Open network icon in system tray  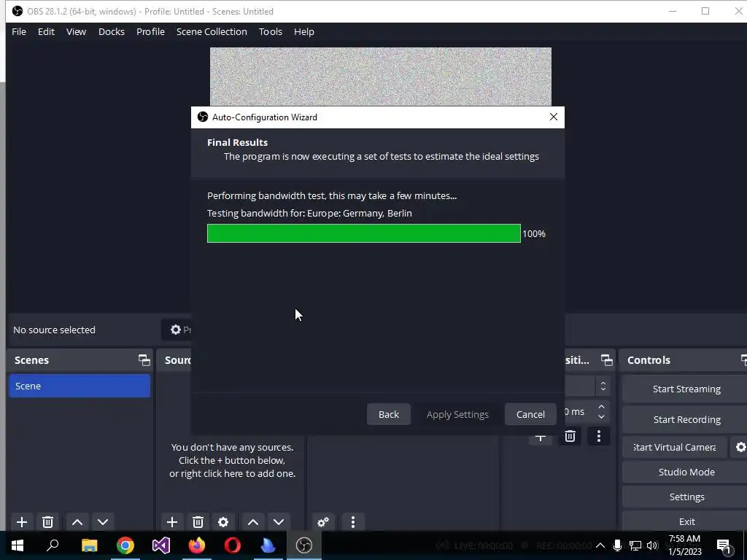[635, 545]
